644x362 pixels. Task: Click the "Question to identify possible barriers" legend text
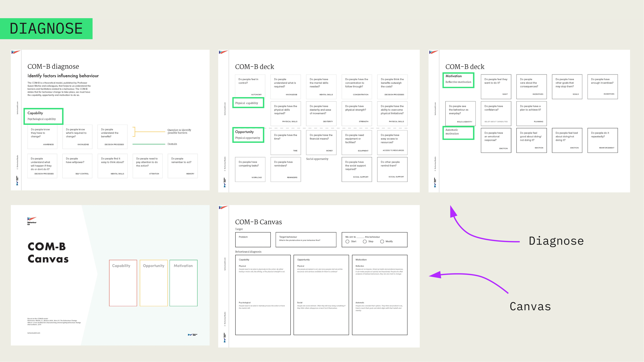point(179,131)
